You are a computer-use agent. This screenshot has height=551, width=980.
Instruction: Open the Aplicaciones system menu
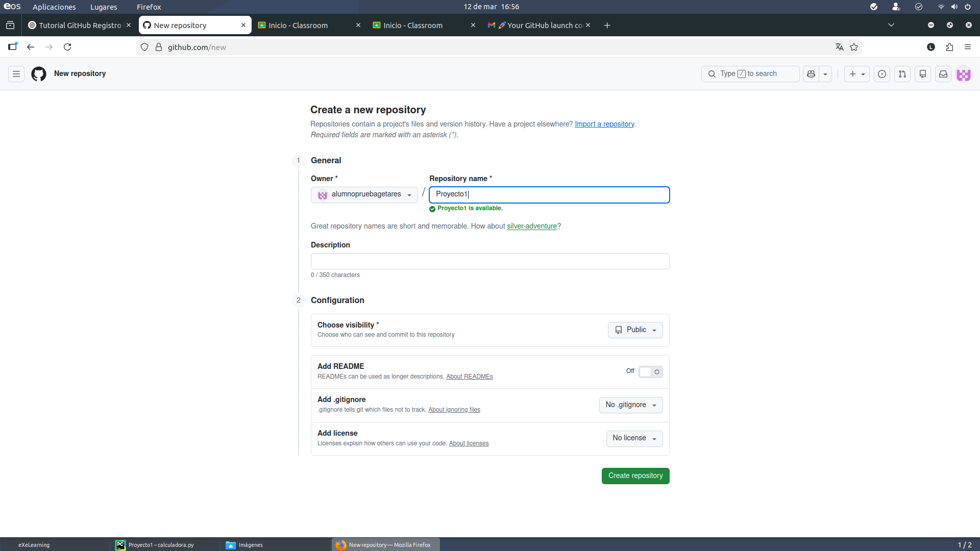click(x=54, y=7)
